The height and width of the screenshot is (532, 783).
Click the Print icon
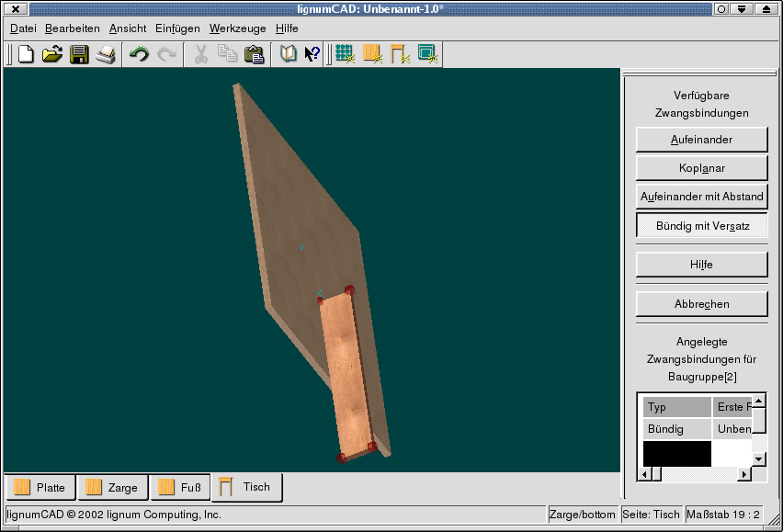pos(106,54)
